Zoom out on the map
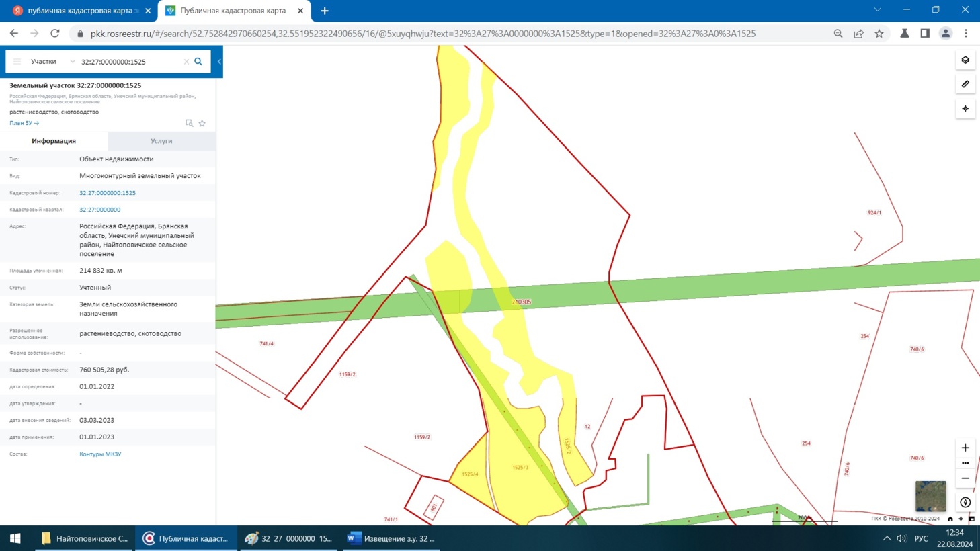 coord(965,478)
